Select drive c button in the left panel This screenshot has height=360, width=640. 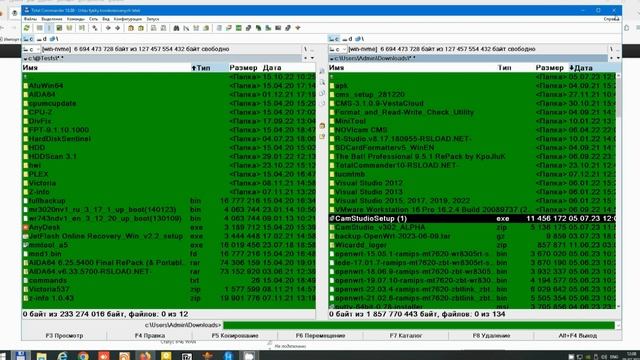tap(28, 39)
